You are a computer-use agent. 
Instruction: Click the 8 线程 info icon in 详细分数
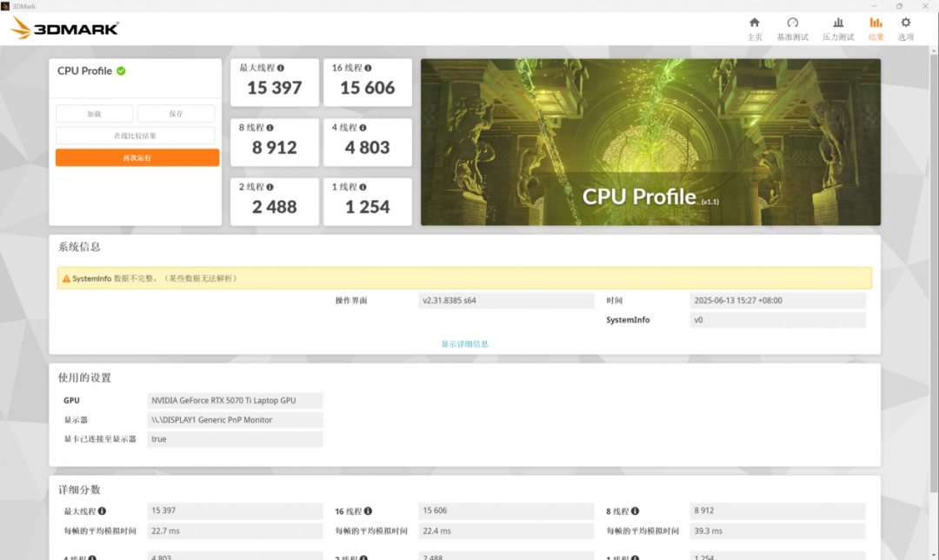tap(635, 511)
